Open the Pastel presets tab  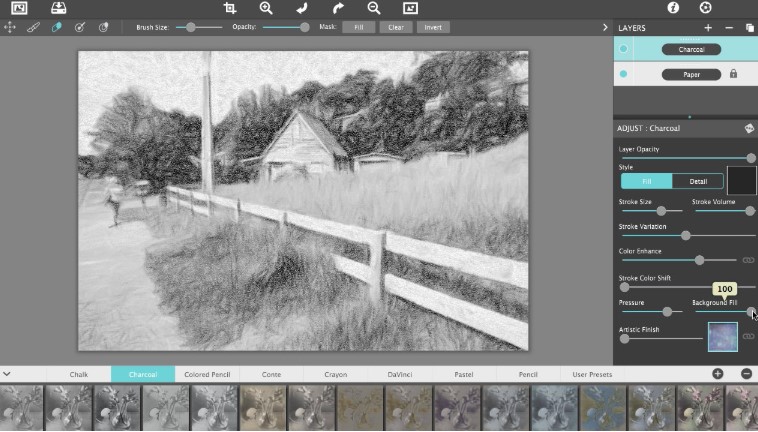[463, 374]
